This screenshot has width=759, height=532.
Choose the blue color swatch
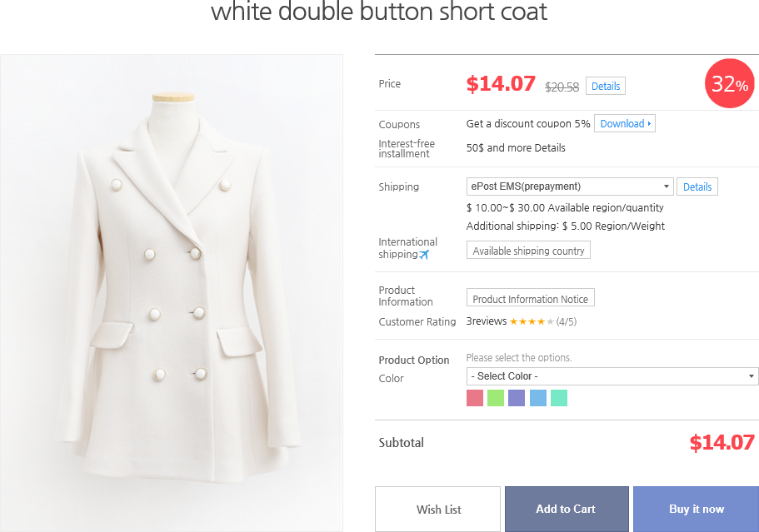pos(537,398)
